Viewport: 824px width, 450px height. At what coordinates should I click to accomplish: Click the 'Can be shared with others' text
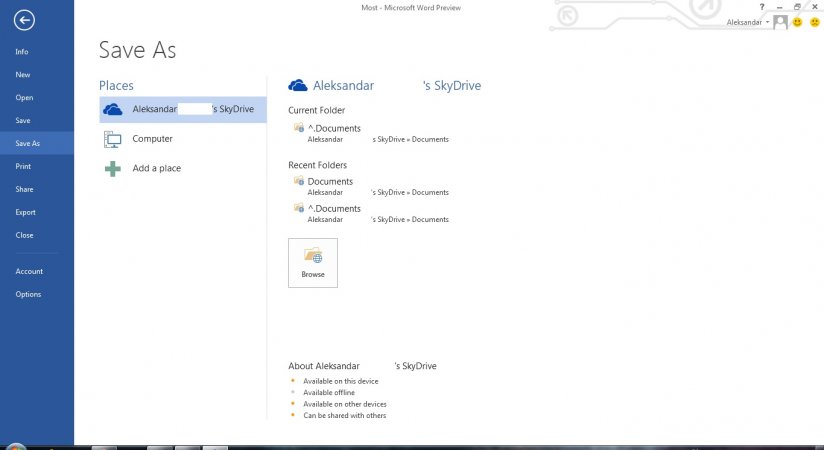pos(345,415)
